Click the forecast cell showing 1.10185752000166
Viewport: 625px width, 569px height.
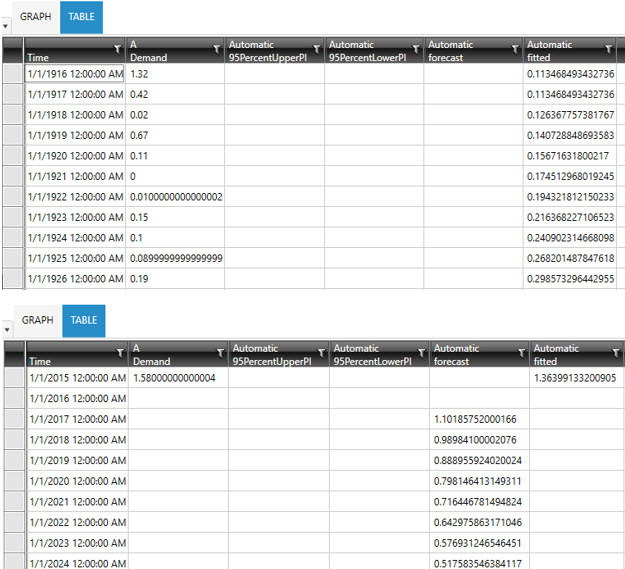[x=477, y=418]
